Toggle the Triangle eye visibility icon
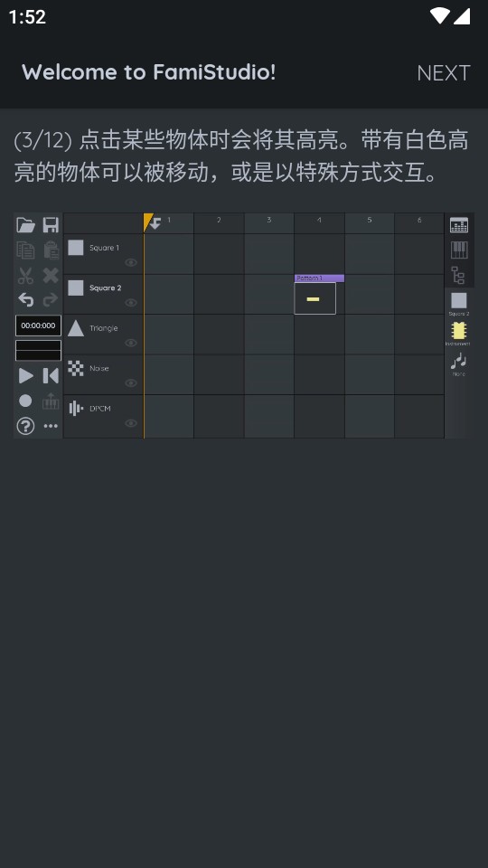The width and height of the screenshot is (488, 868). click(x=130, y=343)
